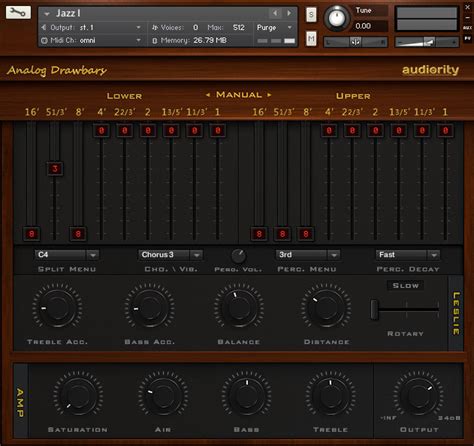The width and height of the screenshot is (474, 446).
Task: Open the Jazz I preset dropdown arrow
Action: [x=47, y=14]
